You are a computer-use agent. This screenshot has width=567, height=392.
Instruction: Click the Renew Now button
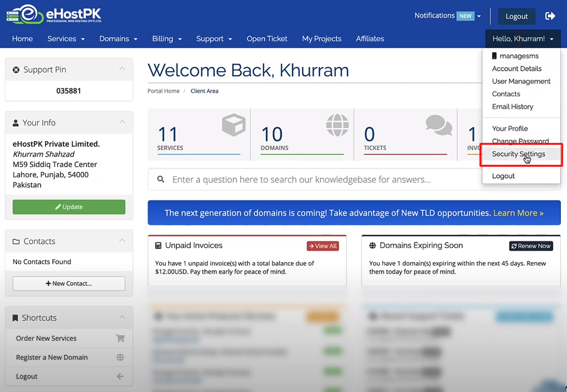[531, 246]
